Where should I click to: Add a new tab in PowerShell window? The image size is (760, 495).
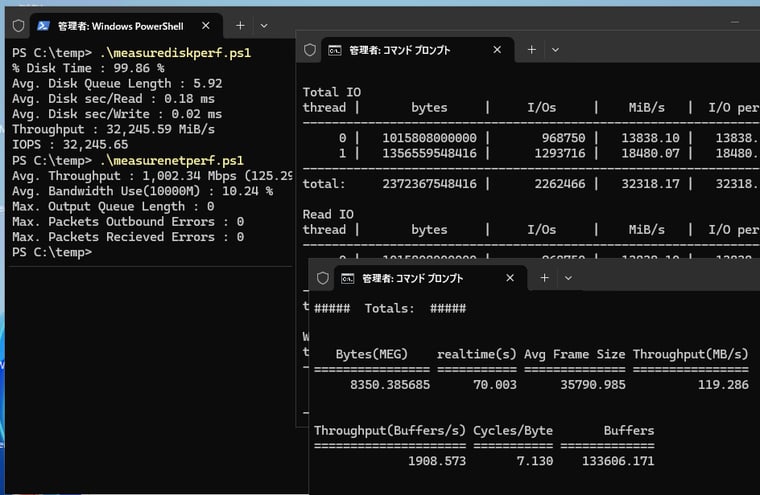click(240, 25)
